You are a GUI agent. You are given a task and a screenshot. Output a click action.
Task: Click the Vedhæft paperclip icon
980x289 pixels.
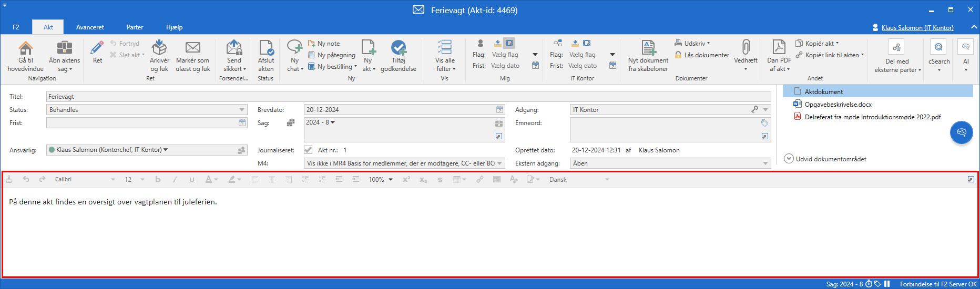(x=746, y=47)
